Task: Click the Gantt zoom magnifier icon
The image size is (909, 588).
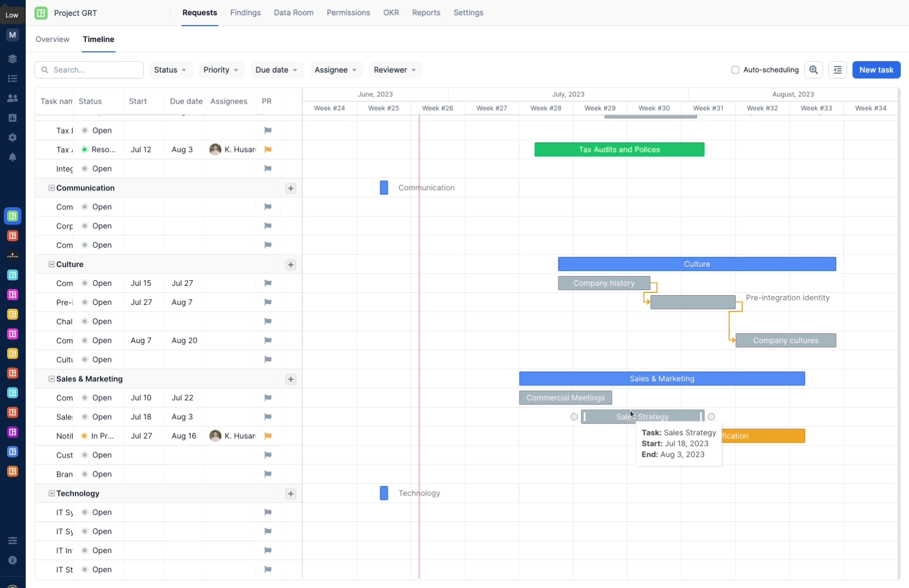Action: 814,70
